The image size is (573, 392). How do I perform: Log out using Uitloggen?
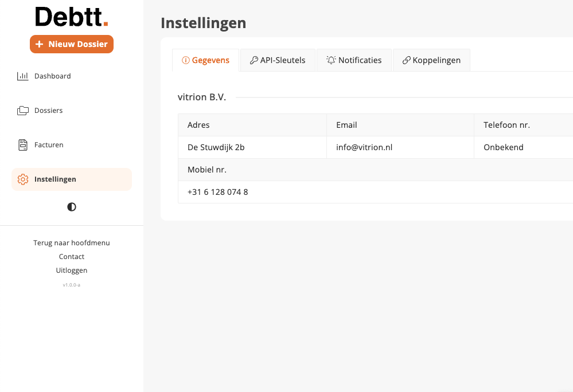72,271
